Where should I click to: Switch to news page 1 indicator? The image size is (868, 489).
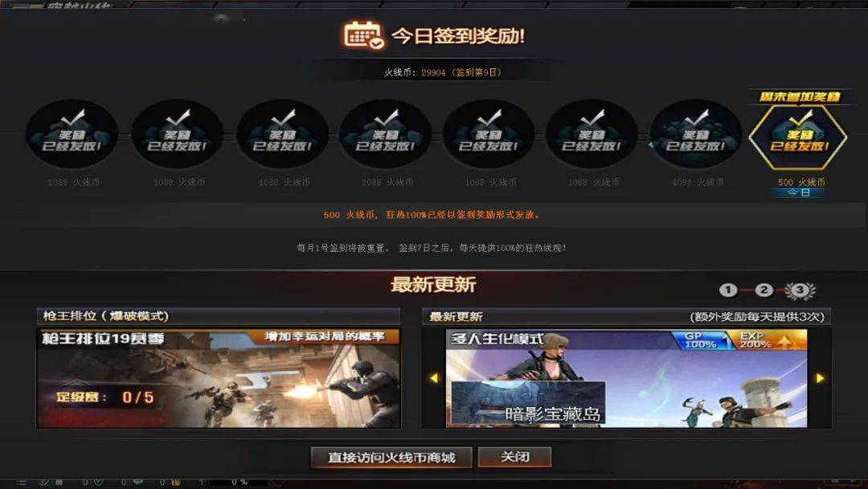(728, 290)
